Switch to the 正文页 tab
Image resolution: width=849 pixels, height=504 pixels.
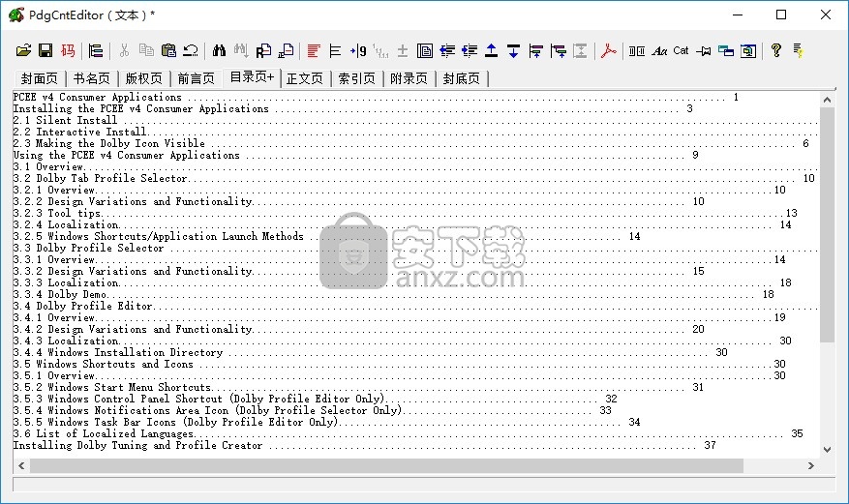coord(304,79)
